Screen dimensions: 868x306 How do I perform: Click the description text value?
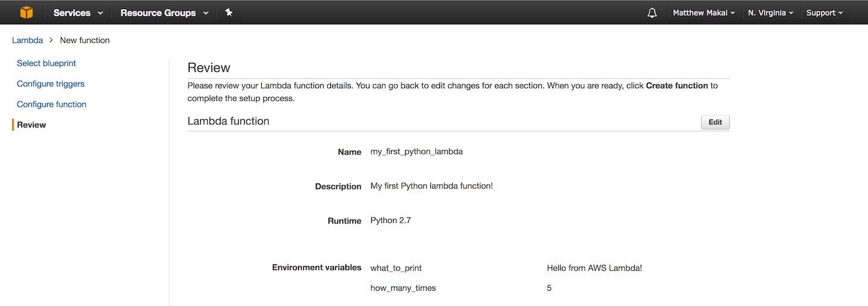[432, 186]
